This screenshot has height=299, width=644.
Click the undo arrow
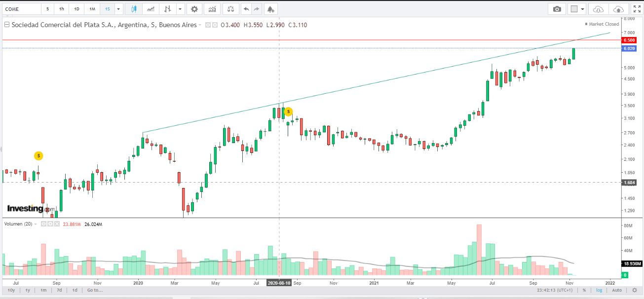(x=246, y=9)
